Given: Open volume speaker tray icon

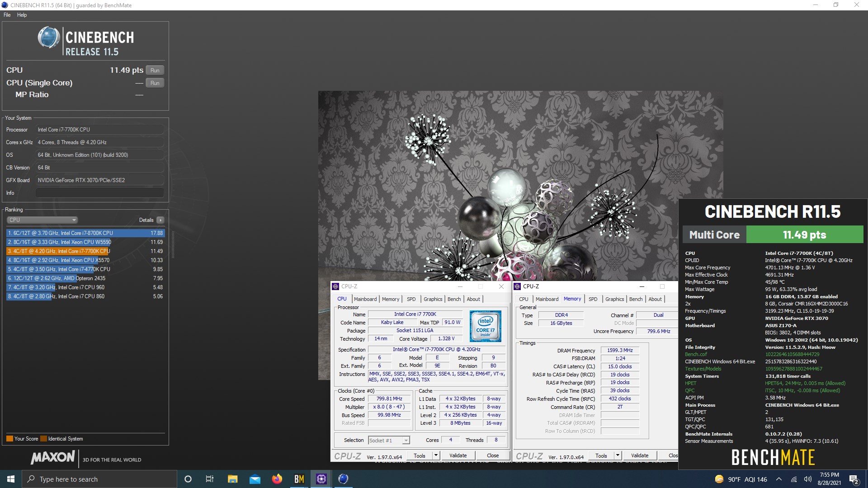Looking at the screenshot, I should 807,479.
